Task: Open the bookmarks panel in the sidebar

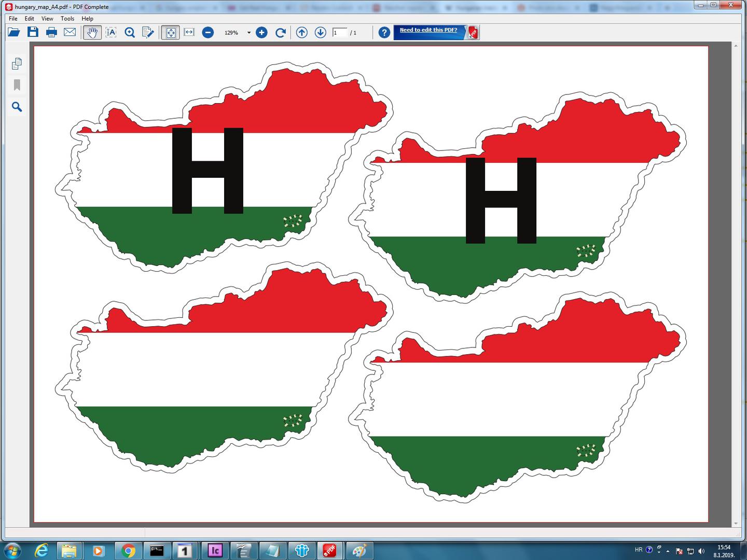Action: [x=17, y=85]
